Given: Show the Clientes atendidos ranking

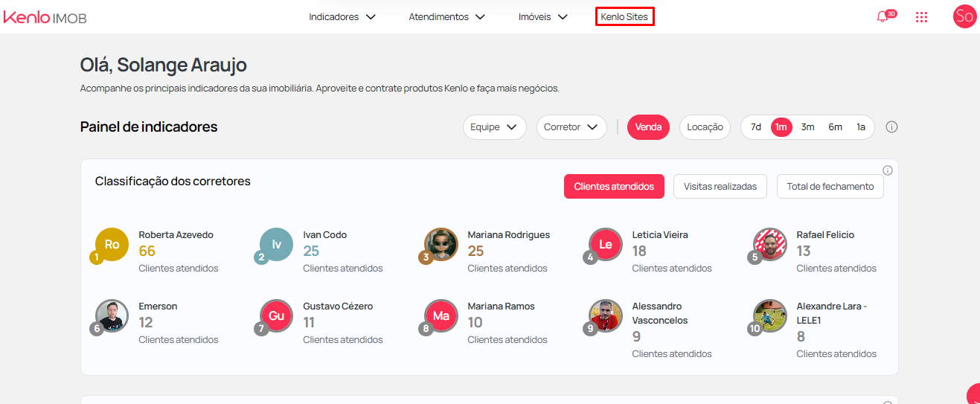Looking at the screenshot, I should [613, 187].
